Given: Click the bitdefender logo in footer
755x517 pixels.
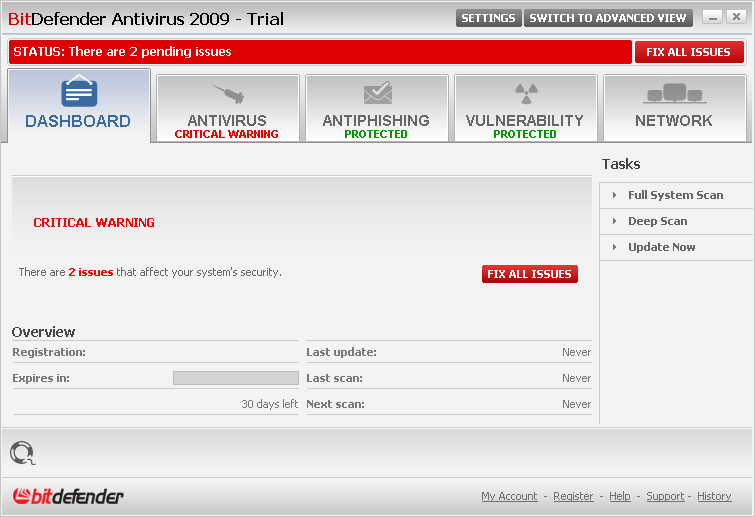Looking at the screenshot, I should pyautogui.click(x=68, y=496).
